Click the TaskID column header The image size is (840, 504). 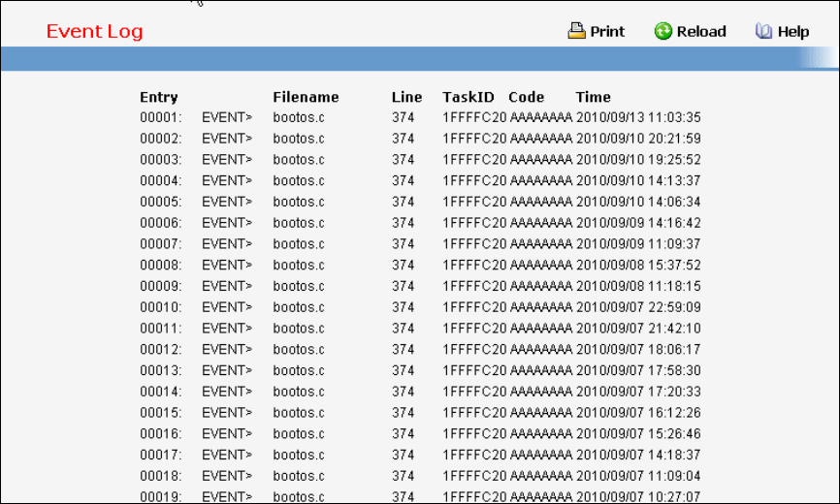click(468, 97)
